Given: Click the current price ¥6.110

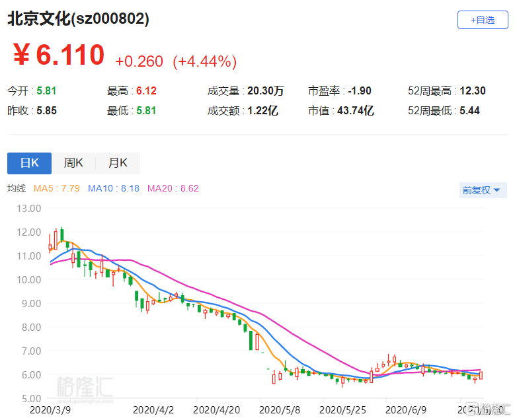Looking at the screenshot, I should (x=58, y=54).
